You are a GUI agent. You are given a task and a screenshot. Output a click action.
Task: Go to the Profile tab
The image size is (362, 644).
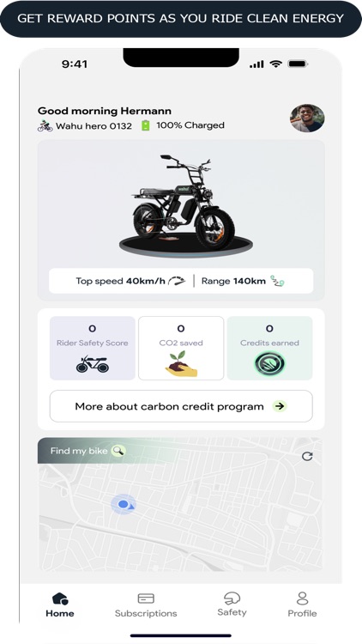(302, 605)
